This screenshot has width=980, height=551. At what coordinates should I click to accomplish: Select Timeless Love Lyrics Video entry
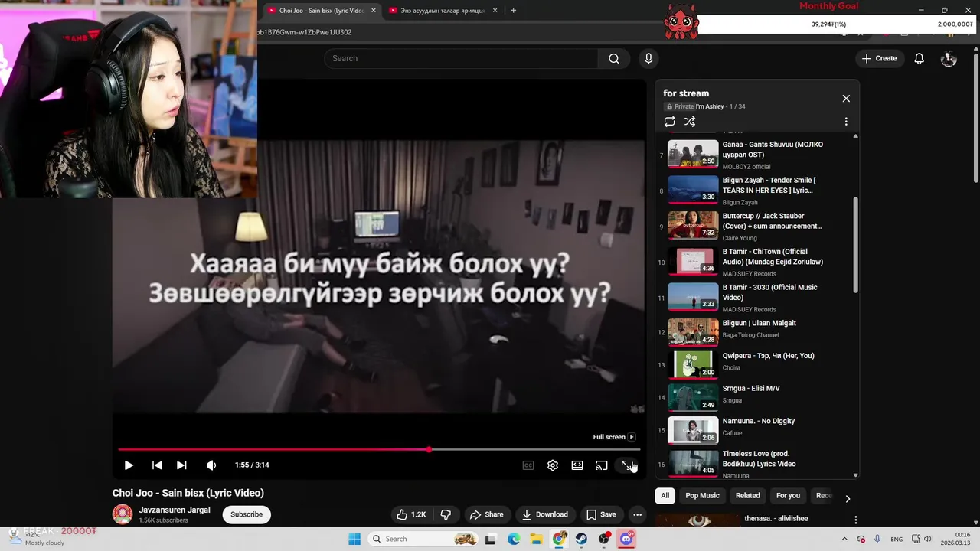[756, 464]
